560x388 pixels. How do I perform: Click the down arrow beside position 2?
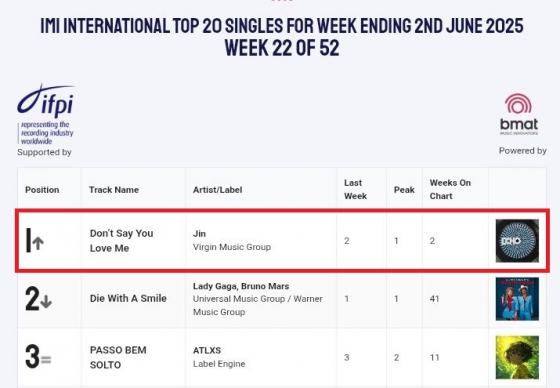pyautogui.click(x=46, y=302)
